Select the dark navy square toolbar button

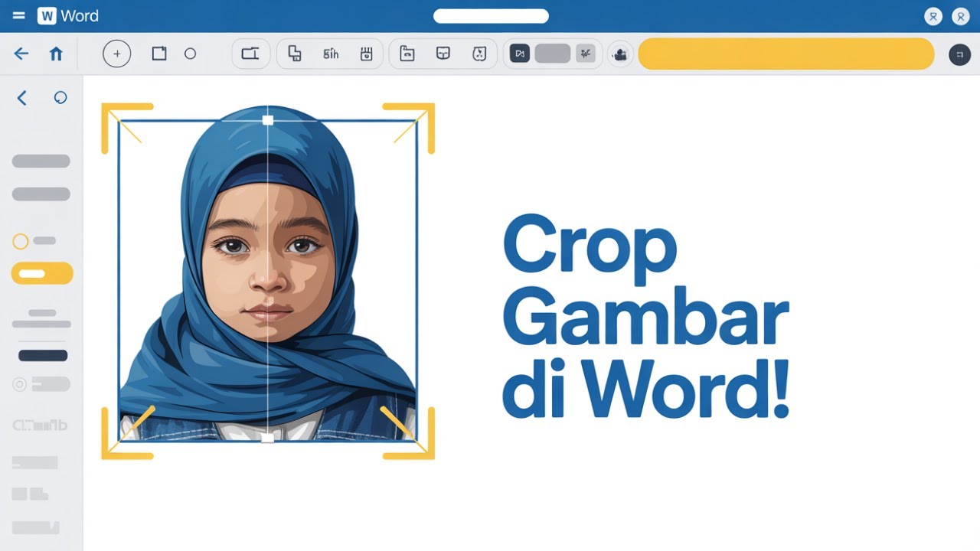[x=520, y=54]
